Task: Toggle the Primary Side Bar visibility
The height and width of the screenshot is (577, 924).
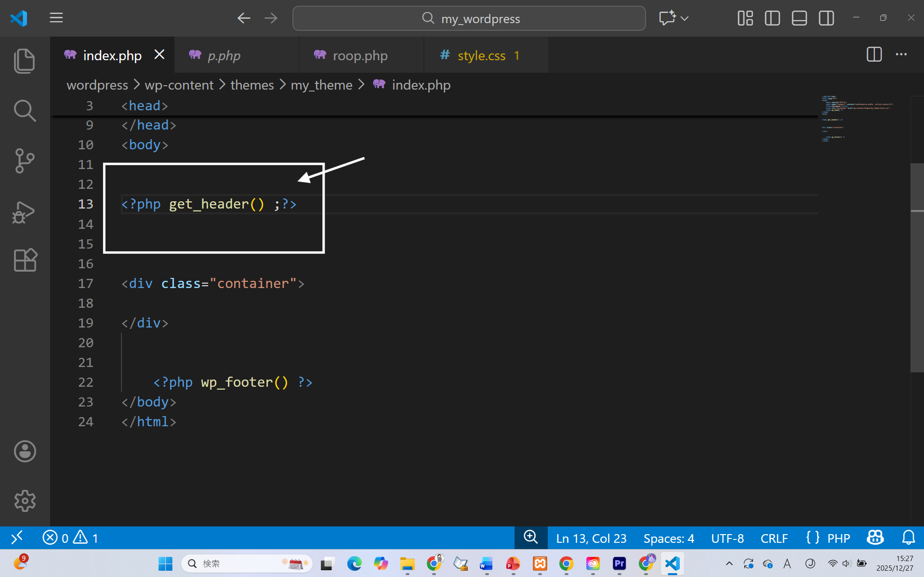Action: pos(772,18)
